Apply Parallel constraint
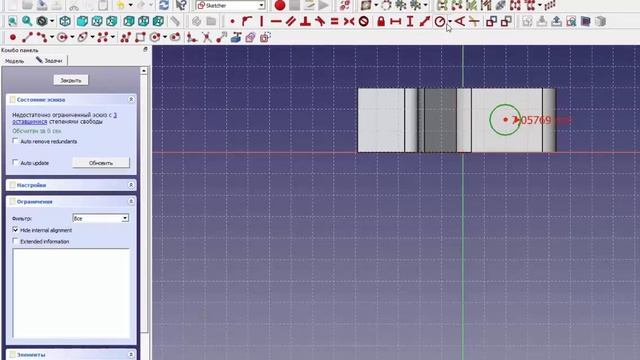Viewport: 640px width, 360px height. tap(291, 21)
